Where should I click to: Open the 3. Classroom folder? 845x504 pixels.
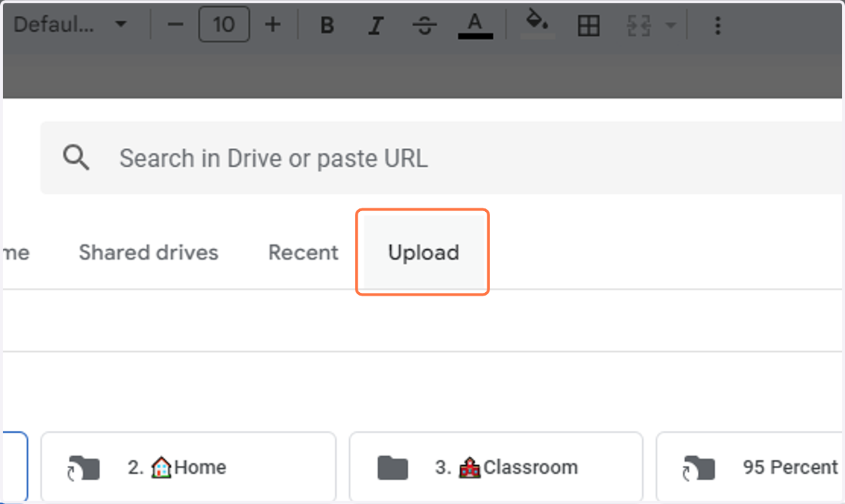496,467
